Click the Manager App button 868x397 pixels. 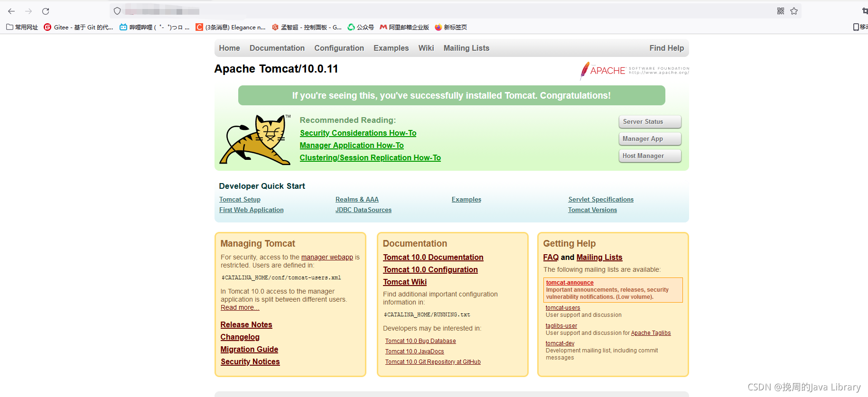pos(650,139)
